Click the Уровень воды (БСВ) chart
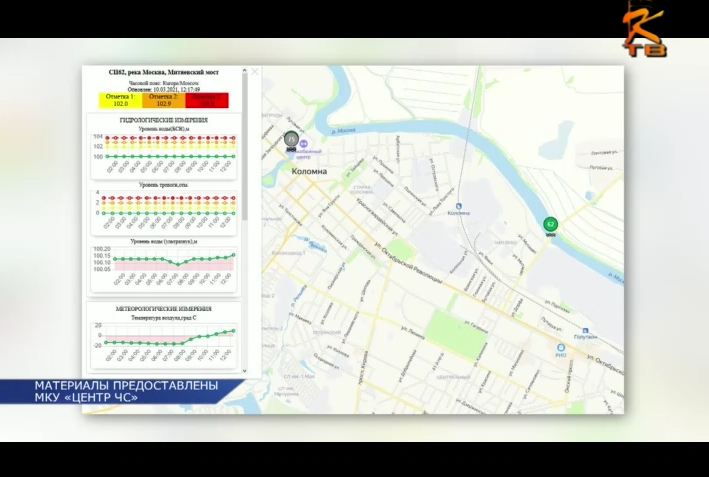Screen dimensions: 709x477 163,150
